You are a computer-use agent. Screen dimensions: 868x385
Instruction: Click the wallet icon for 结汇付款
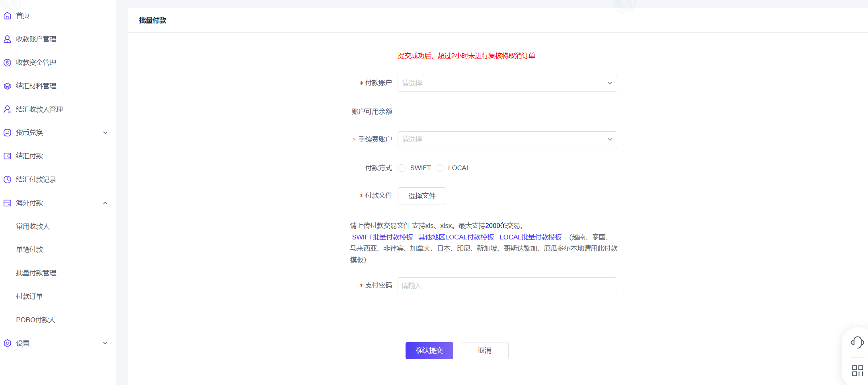click(7, 156)
